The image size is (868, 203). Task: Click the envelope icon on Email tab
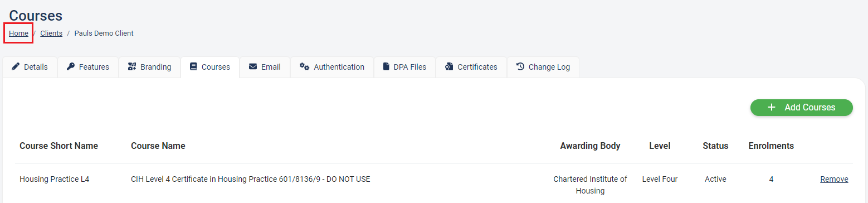pyautogui.click(x=253, y=67)
